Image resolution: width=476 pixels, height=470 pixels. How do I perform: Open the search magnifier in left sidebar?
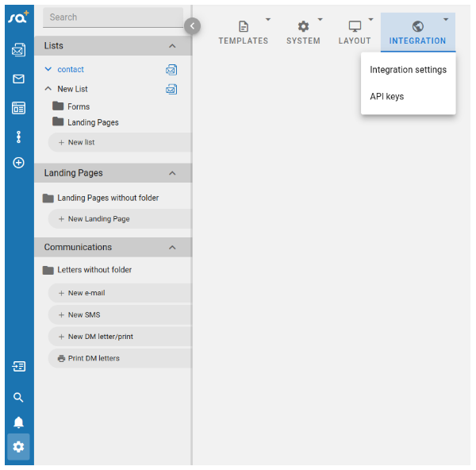(18, 398)
